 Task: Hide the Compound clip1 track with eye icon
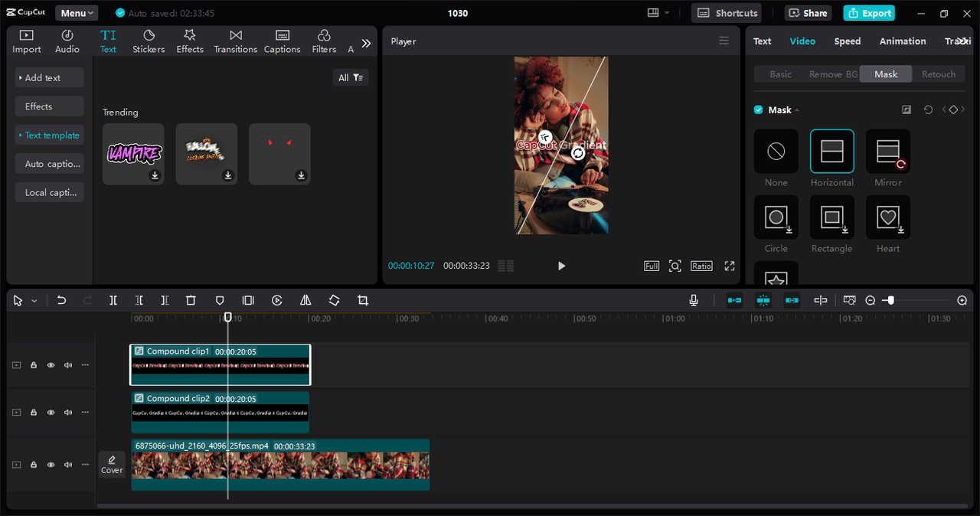click(x=51, y=365)
